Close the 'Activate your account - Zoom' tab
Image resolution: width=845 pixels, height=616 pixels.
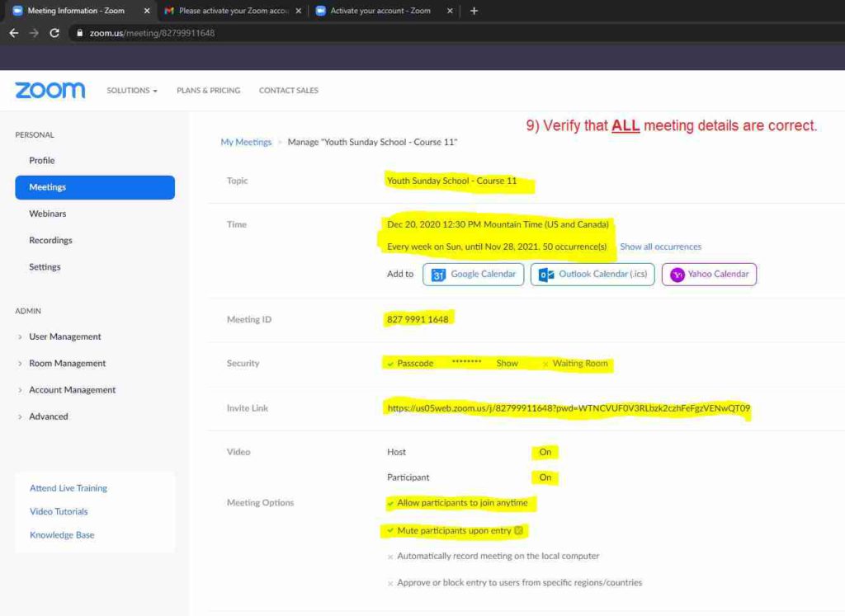pos(450,11)
